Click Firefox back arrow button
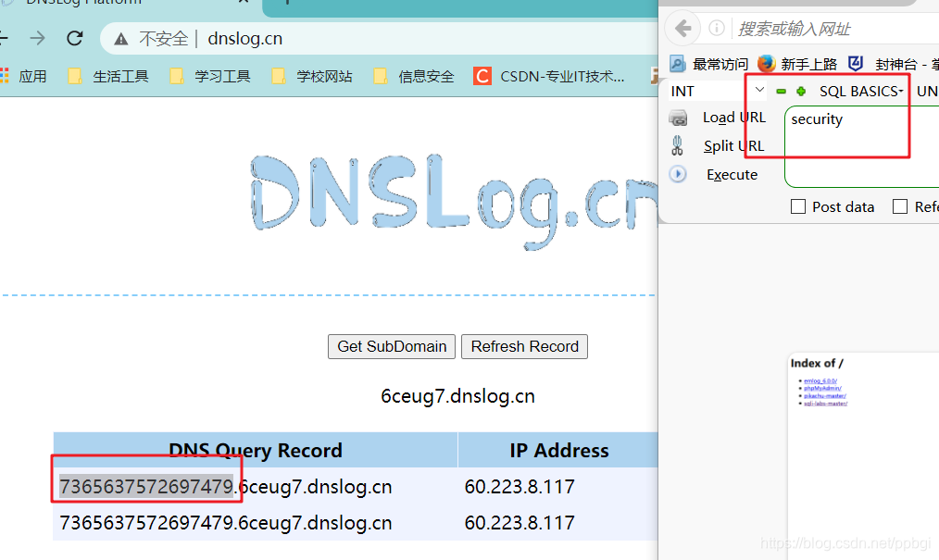The image size is (939, 560). pyautogui.click(x=682, y=28)
